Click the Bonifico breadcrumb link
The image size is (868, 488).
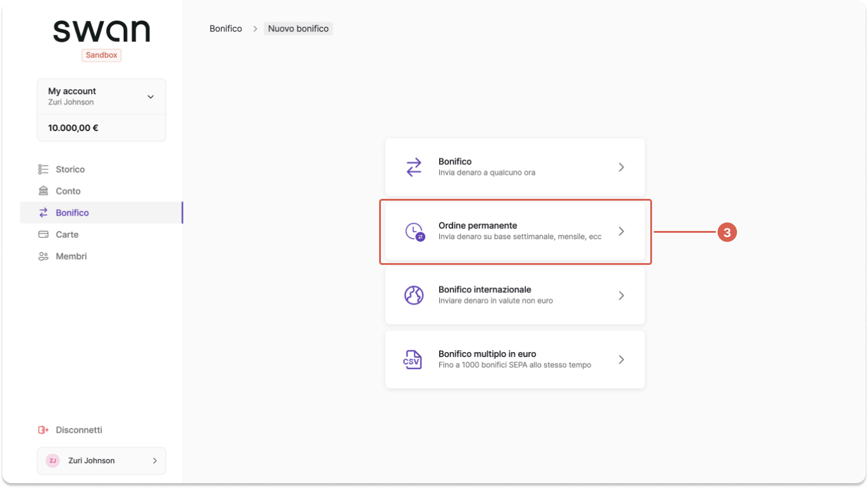[x=226, y=28]
